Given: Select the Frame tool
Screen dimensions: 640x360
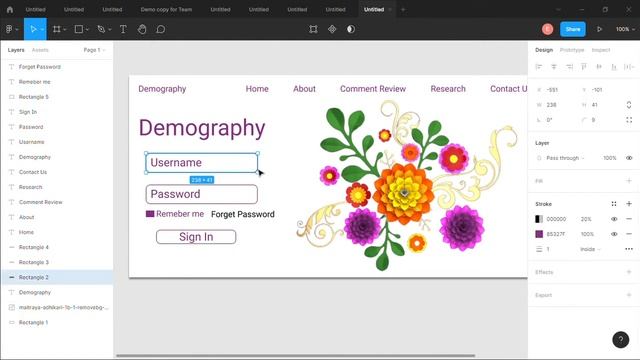Looking at the screenshot, I should (57, 29).
